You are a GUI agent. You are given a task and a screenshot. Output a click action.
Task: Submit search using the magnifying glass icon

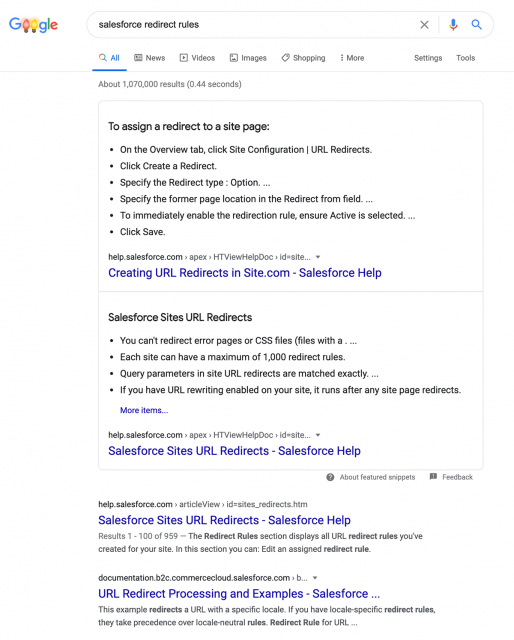click(x=476, y=24)
